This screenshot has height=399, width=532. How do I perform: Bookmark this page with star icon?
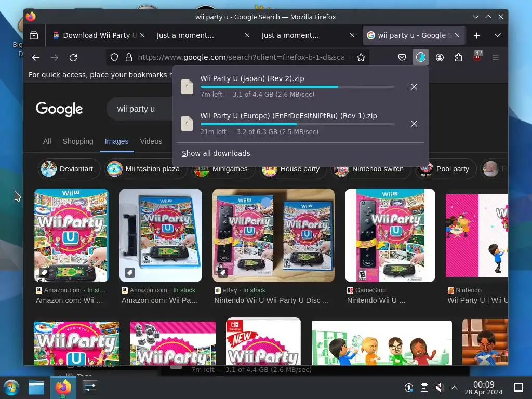point(361,57)
